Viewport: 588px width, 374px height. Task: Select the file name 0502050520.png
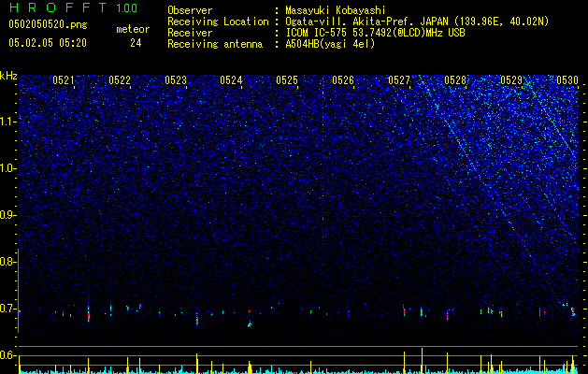click(48, 25)
